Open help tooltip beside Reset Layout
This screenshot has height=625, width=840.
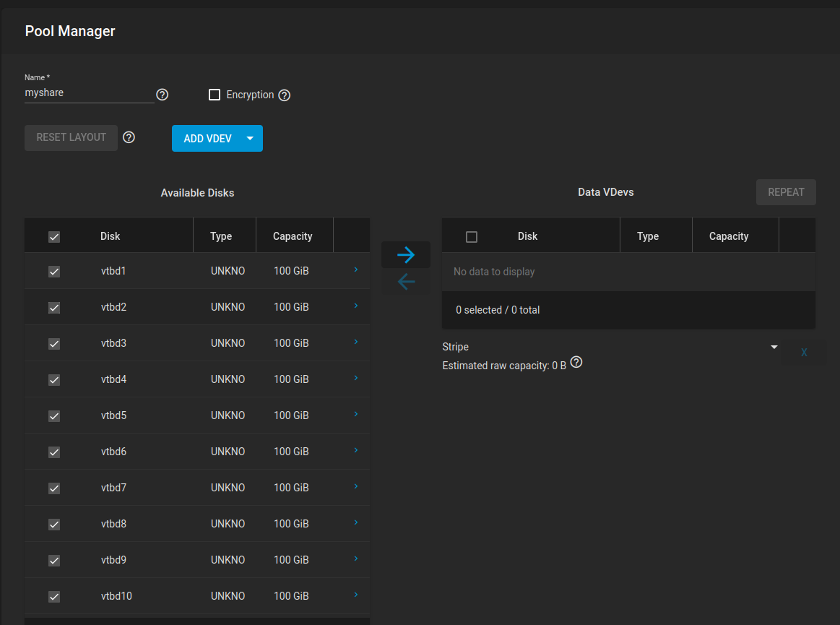[x=129, y=137]
